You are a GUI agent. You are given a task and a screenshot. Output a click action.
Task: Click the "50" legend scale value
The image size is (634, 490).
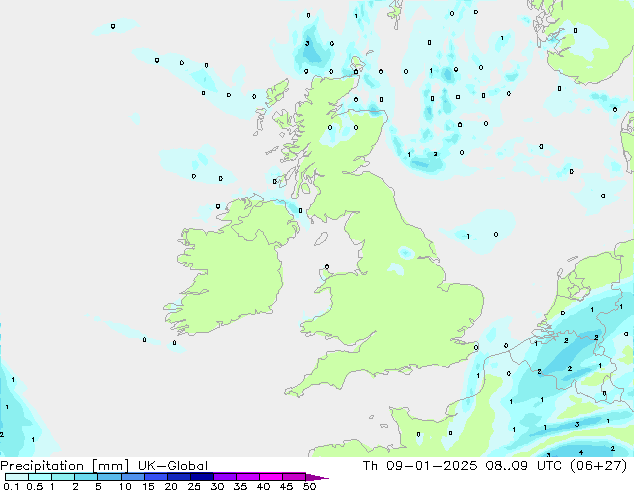309,486
